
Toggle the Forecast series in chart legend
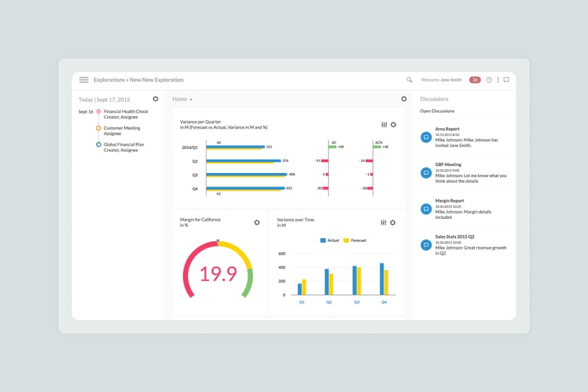[x=355, y=240]
